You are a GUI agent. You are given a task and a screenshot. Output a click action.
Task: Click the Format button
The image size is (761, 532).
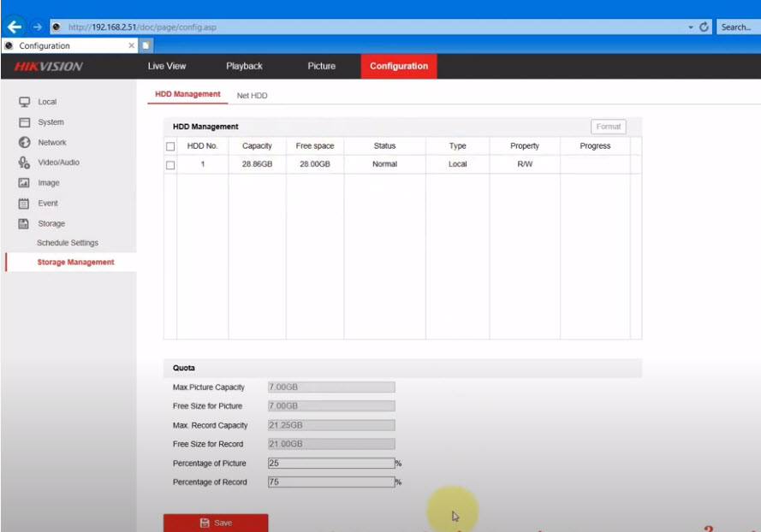[608, 127]
